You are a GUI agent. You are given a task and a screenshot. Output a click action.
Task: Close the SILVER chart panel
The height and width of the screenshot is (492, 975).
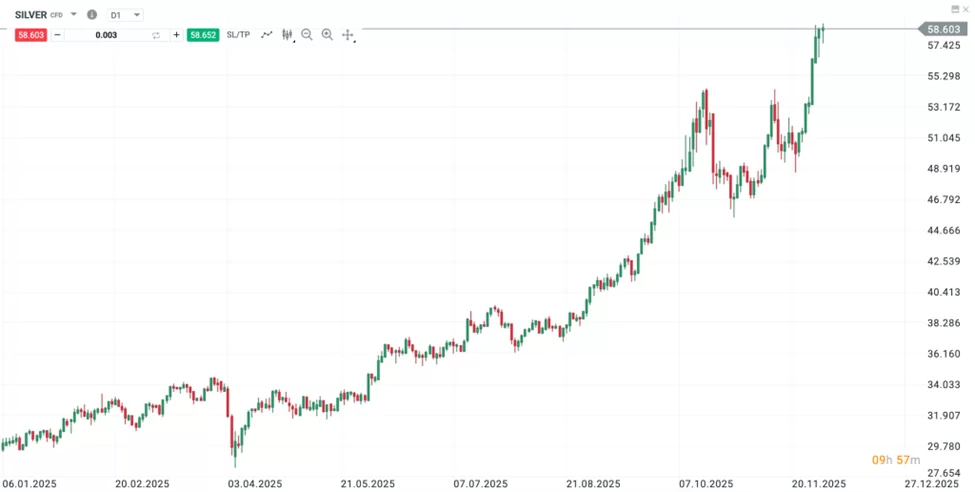coord(965,9)
